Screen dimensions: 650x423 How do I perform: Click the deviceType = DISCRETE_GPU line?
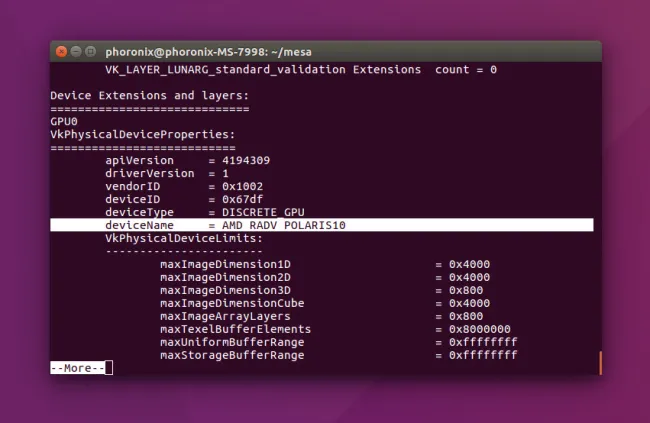(x=205, y=212)
